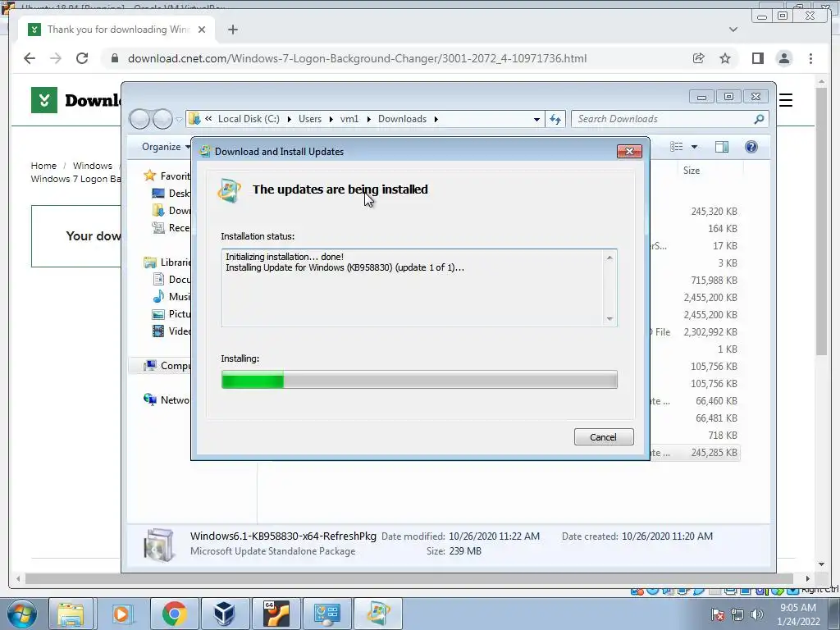Toggle Chrome side panel icon

[x=757, y=58]
